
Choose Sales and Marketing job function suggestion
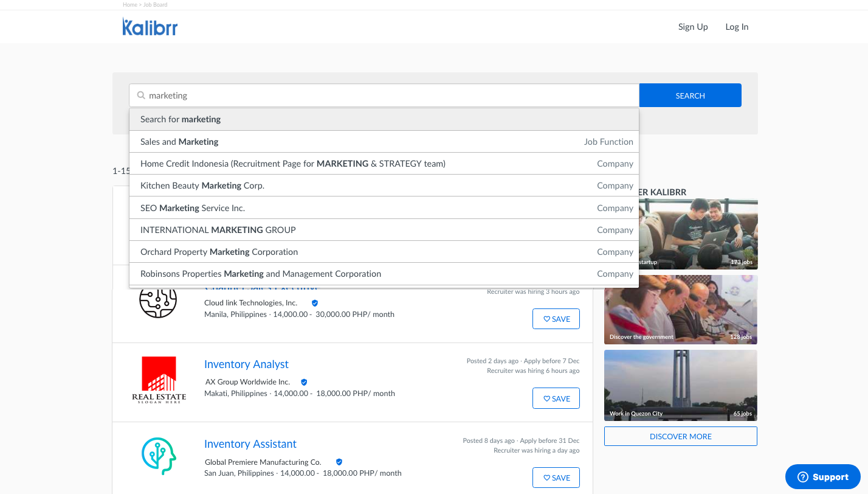pyautogui.click(x=384, y=142)
